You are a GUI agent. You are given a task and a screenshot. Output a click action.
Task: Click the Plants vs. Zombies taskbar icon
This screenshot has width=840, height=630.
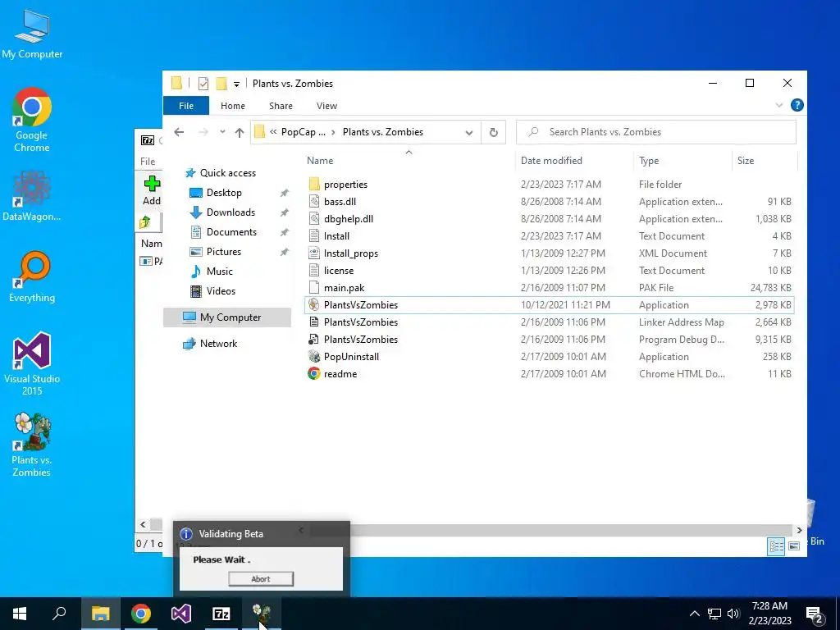[x=262, y=614]
